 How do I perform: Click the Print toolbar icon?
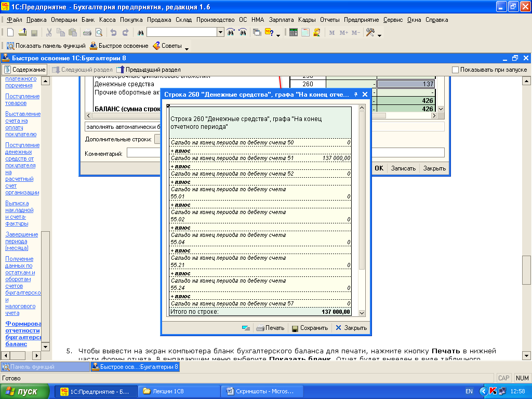pos(87,33)
